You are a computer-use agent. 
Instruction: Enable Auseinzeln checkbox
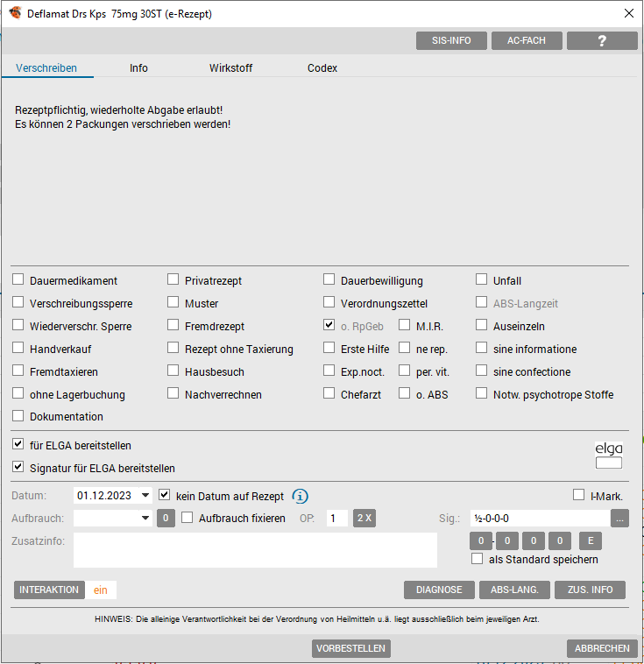[481, 325]
